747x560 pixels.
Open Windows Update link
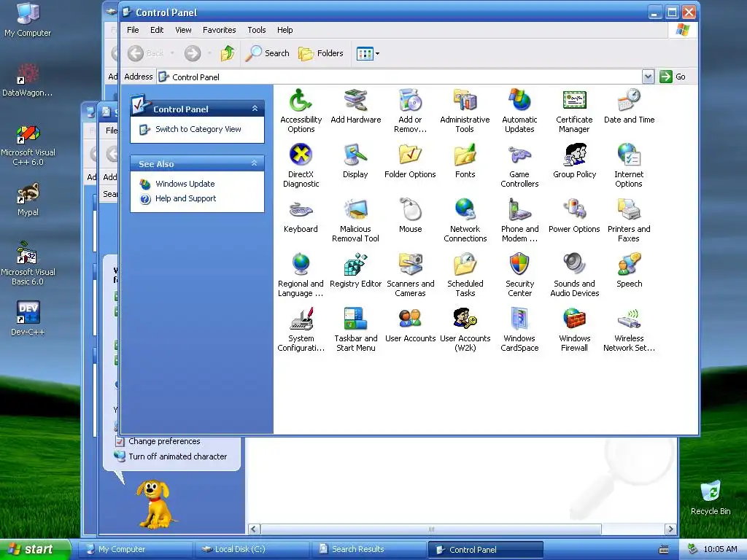185,184
